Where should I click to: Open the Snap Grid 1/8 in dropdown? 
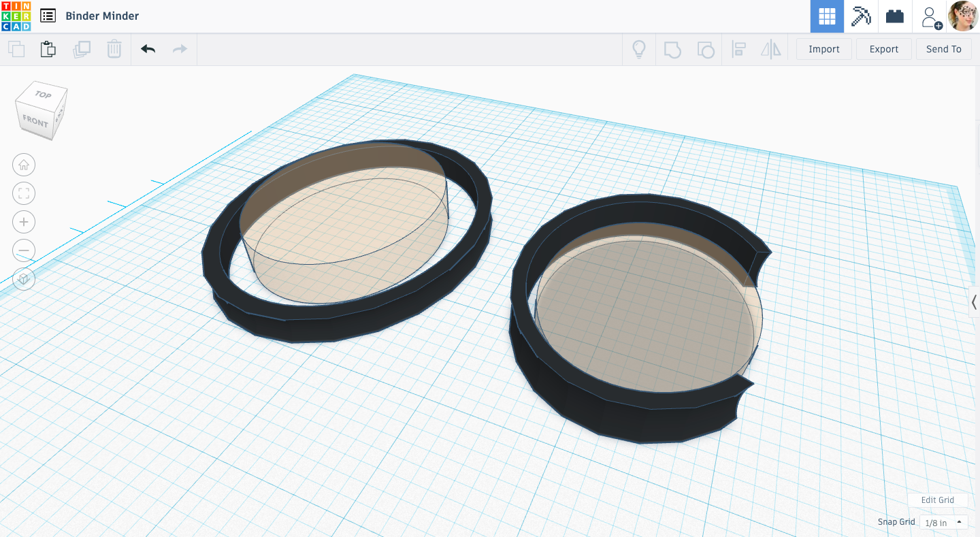[944, 523]
